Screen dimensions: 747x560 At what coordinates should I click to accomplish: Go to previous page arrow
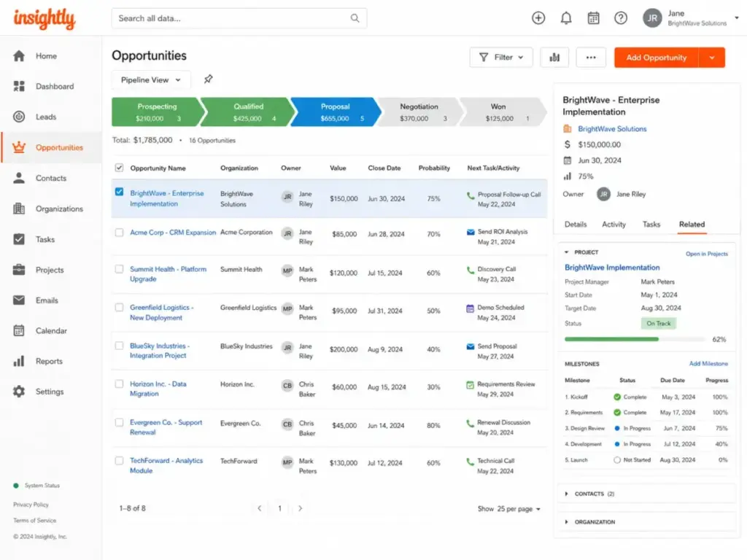tap(260, 508)
